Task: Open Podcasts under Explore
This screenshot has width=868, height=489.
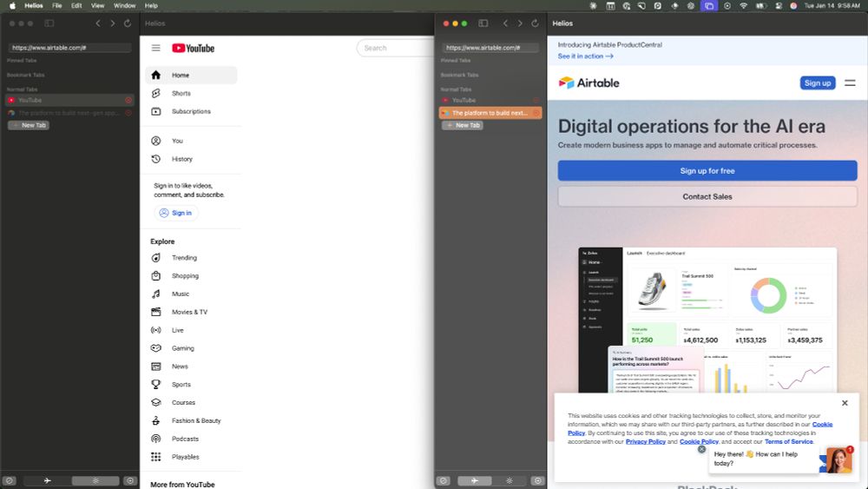Action: click(x=191, y=439)
